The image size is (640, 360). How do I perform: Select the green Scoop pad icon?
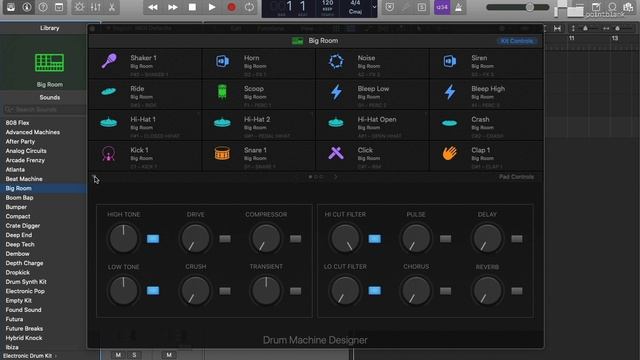click(222, 92)
